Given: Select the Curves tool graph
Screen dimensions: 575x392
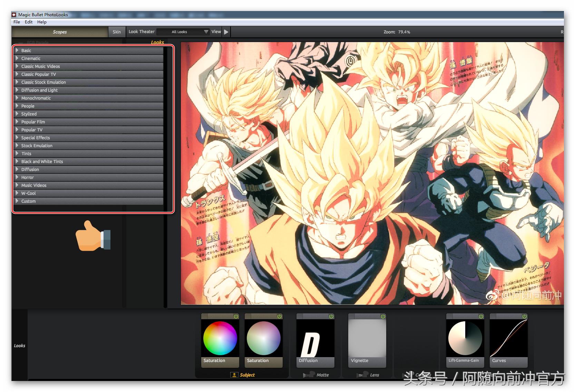Looking at the screenshot, I should (509, 338).
